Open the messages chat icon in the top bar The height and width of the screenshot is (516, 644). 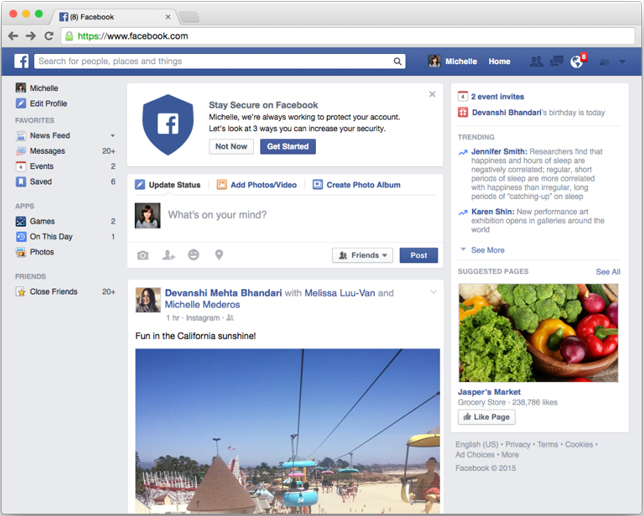[557, 62]
